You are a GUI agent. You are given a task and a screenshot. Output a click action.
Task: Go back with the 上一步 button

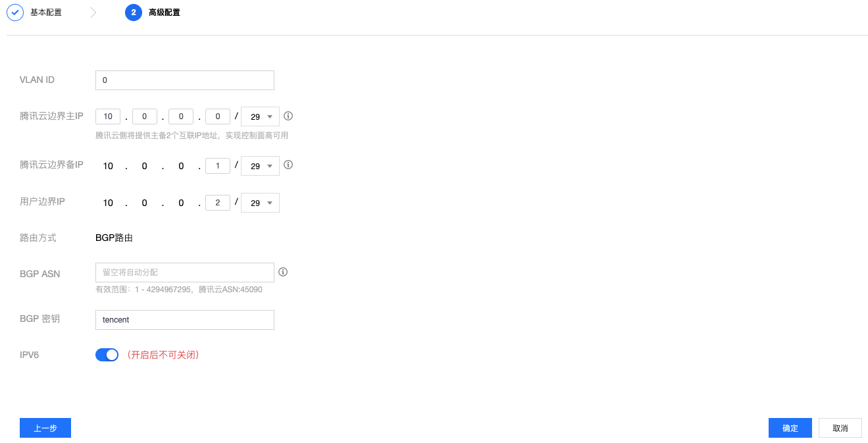click(45, 428)
